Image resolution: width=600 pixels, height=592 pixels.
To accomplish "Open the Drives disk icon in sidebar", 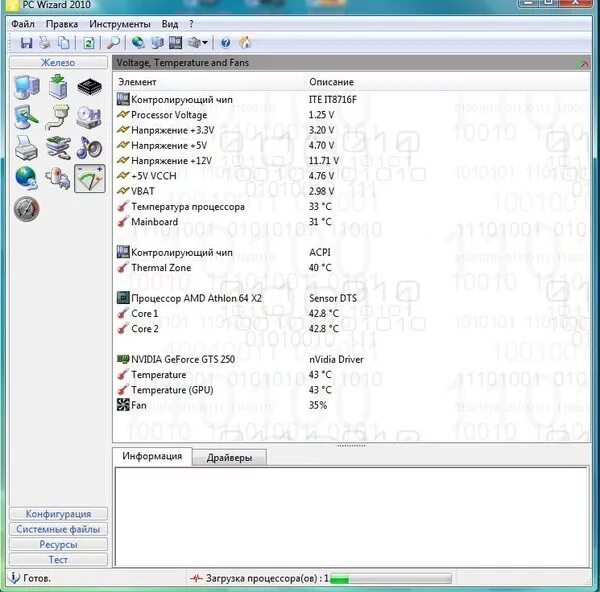I will 89,117.
